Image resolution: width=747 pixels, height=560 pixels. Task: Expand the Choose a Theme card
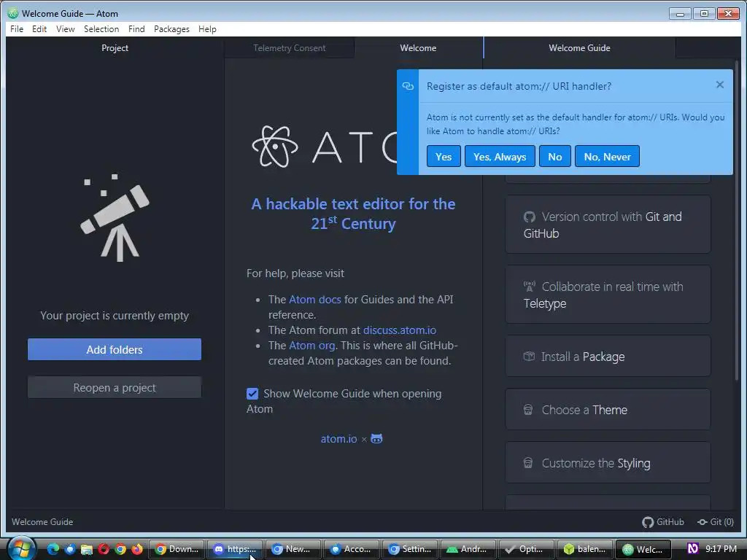click(608, 410)
